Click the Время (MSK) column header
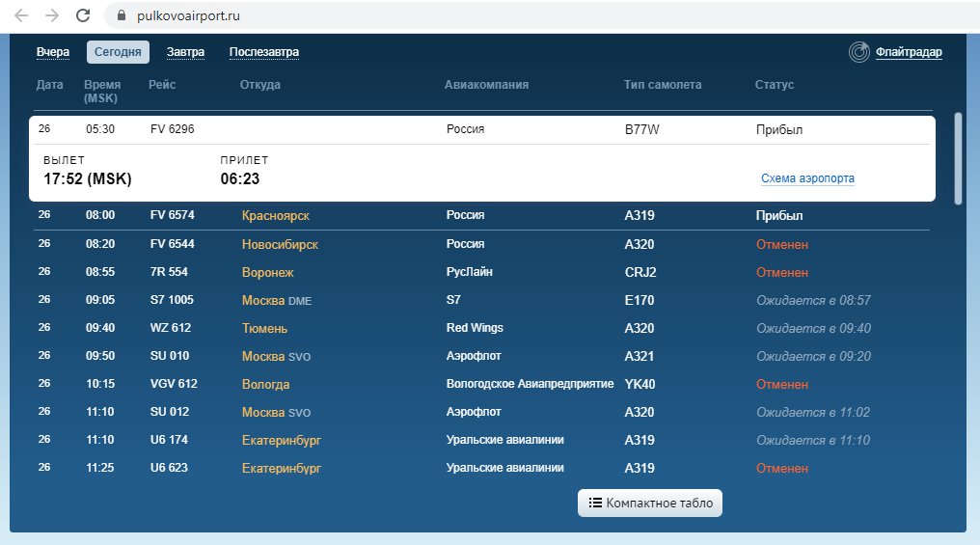980x545 pixels. 102,92
